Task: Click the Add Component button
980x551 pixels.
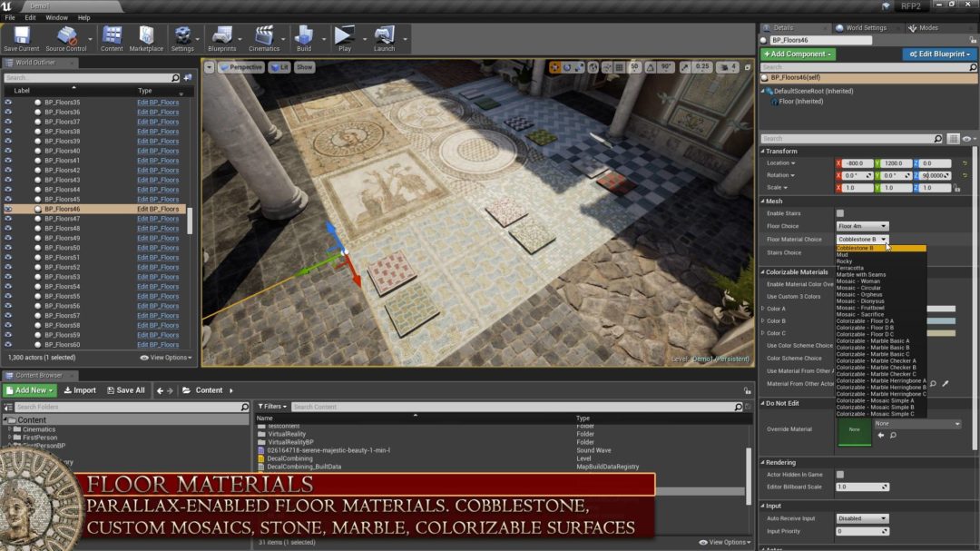Action: click(x=798, y=54)
